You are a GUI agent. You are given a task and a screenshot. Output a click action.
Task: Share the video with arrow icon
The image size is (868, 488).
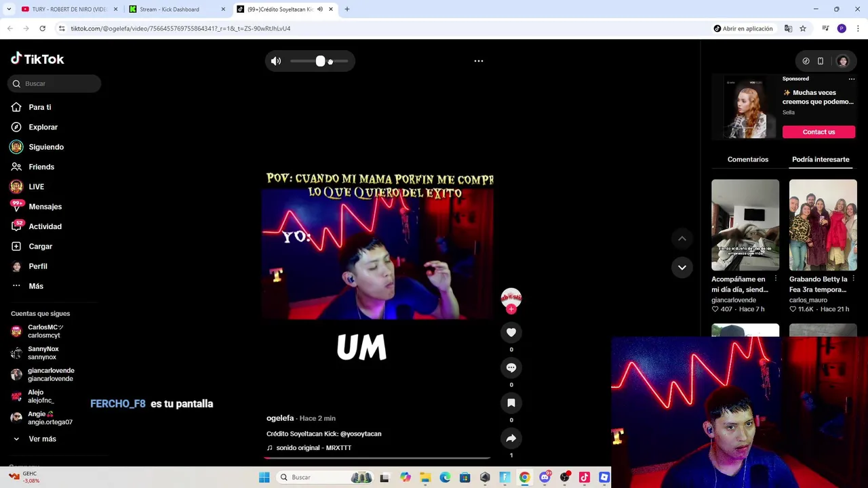(x=511, y=438)
